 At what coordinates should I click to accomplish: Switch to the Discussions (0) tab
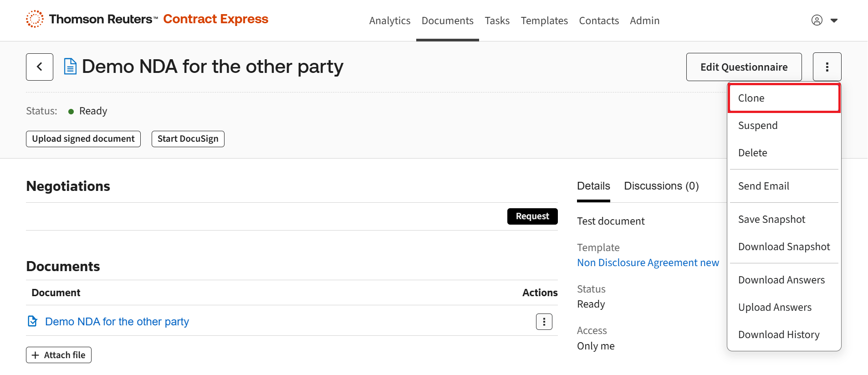[661, 186]
